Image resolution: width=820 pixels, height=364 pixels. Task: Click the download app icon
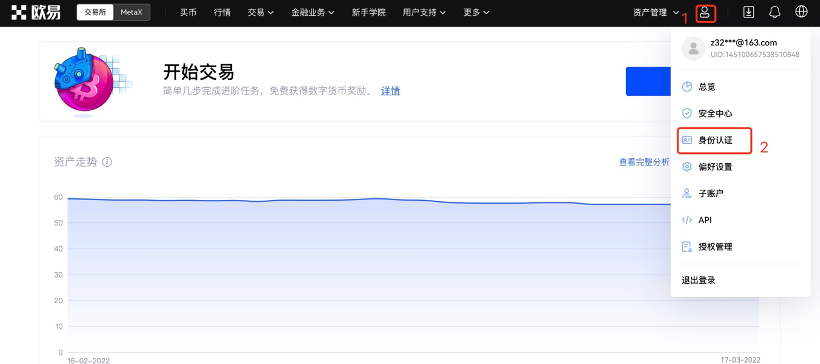(x=749, y=13)
